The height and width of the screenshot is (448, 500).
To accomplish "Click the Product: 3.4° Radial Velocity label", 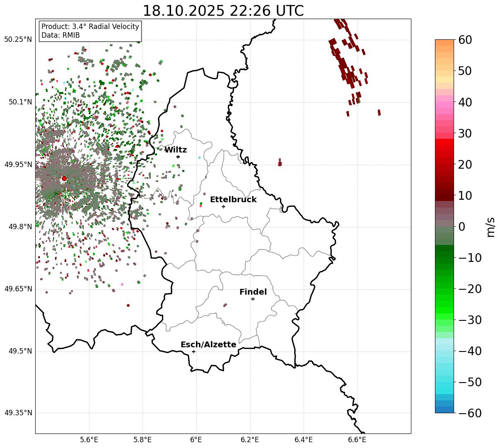I will click(x=90, y=27).
